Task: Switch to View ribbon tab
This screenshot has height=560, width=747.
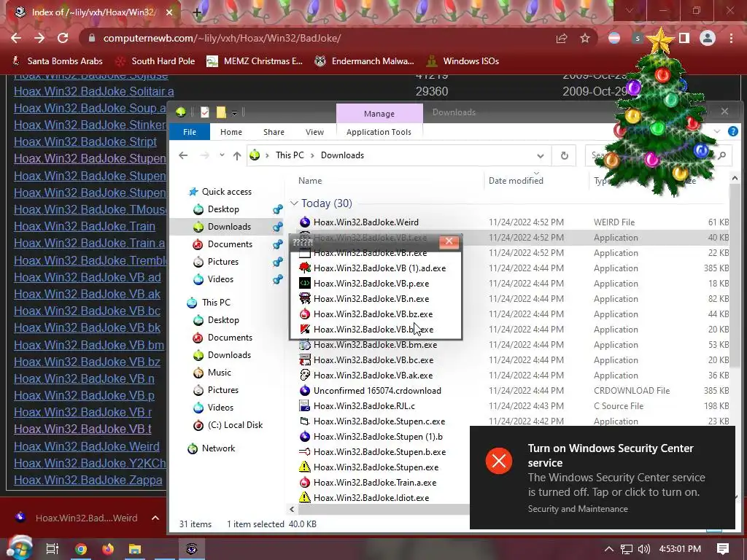Action: (314, 132)
